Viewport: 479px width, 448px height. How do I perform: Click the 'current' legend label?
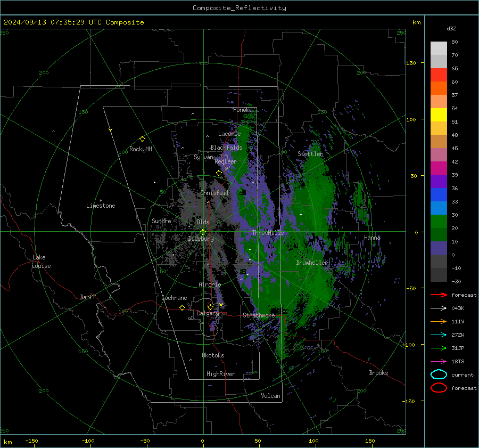pyautogui.click(x=462, y=374)
